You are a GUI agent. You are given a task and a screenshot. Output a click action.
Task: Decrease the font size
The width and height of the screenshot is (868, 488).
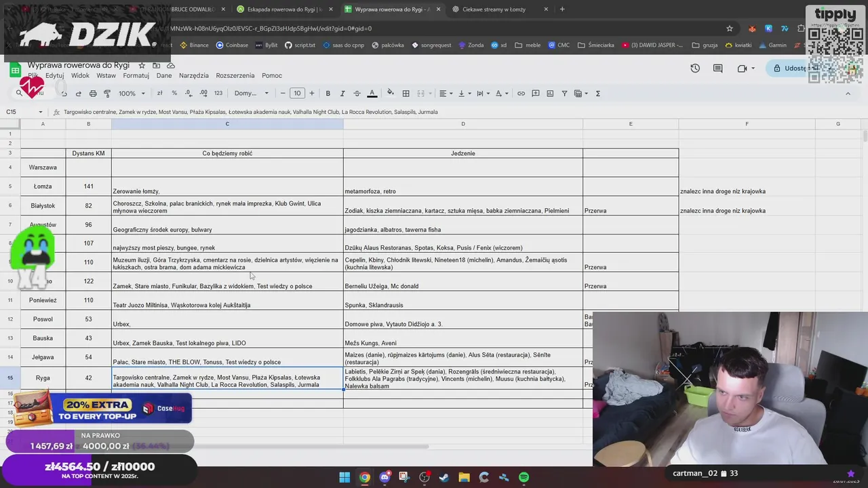[283, 94]
